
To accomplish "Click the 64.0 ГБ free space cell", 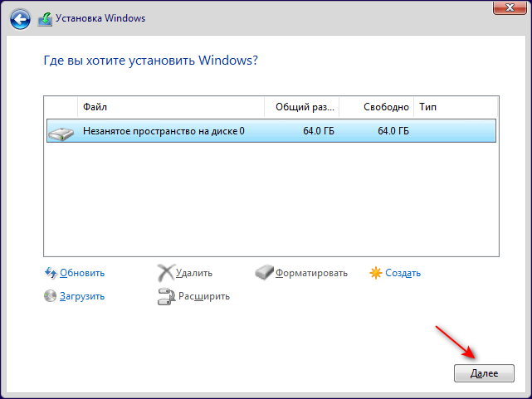I will [393, 131].
